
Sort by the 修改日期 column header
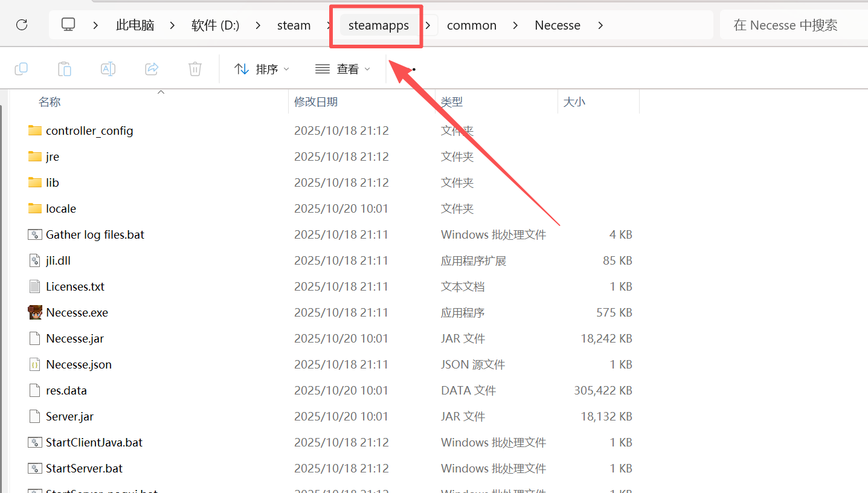point(316,102)
